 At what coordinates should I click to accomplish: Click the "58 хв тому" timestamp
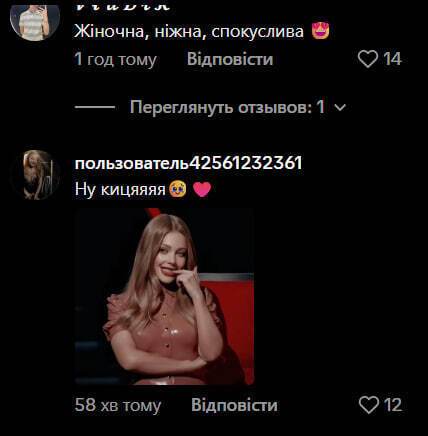tap(118, 405)
